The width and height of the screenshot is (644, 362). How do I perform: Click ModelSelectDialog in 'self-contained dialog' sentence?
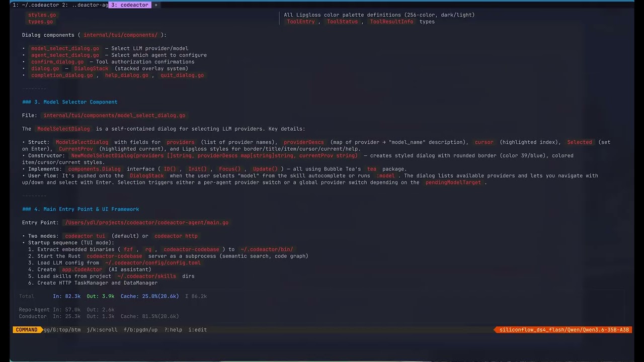[63, 129]
